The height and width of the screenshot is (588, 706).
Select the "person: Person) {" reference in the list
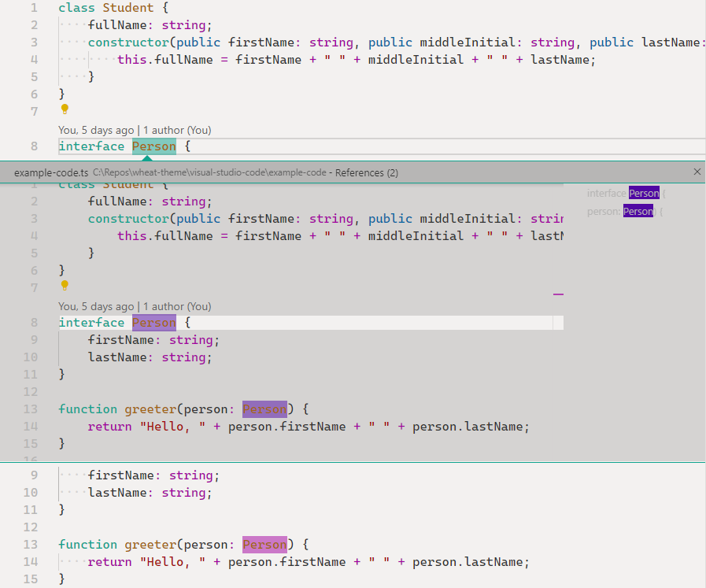(625, 211)
